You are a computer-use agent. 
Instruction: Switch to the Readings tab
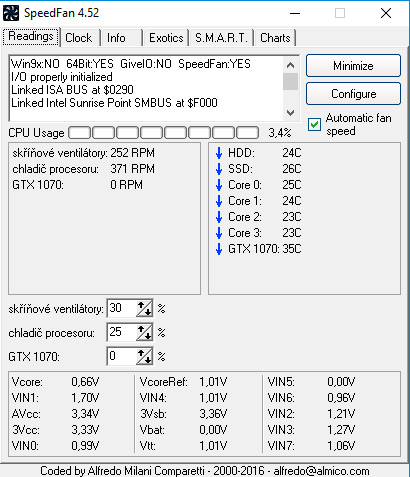(x=31, y=37)
